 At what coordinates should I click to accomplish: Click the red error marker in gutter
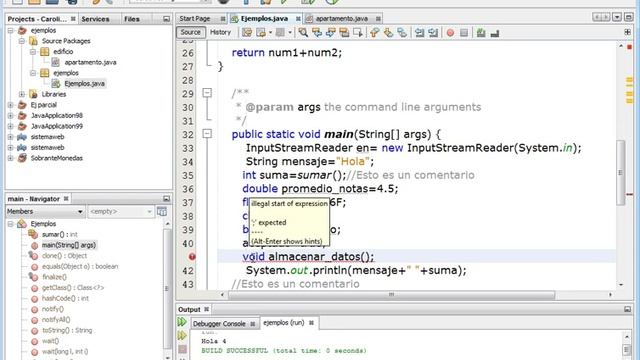point(192,257)
